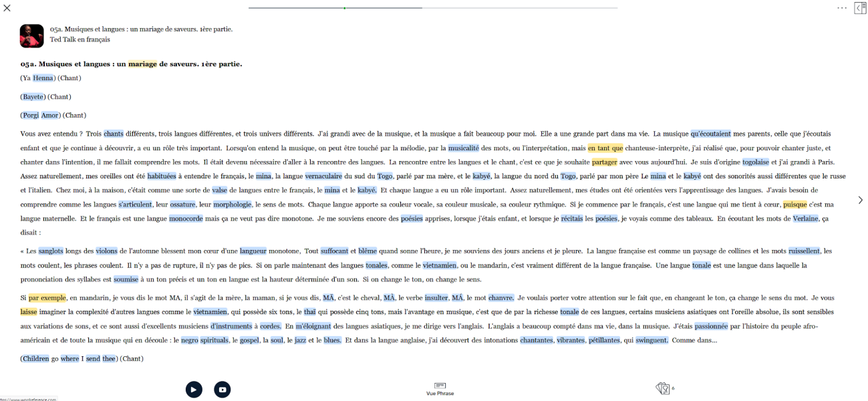The width and height of the screenshot is (868, 401).
Task: Look up the blue word 'vernaculaire'
Action: (x=323, y=176)
